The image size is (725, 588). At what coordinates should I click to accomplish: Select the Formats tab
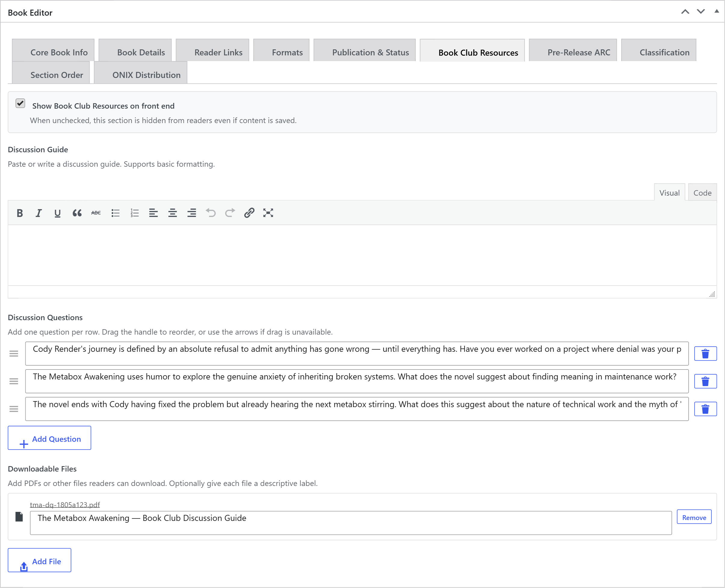click(x=281, y=50)
